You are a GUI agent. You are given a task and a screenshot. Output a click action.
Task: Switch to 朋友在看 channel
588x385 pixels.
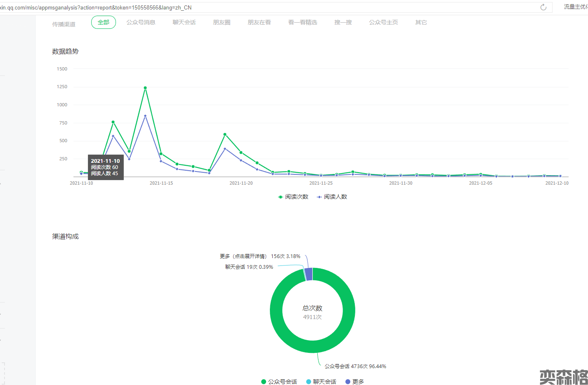pyautogui.click(x=259, y=22)
